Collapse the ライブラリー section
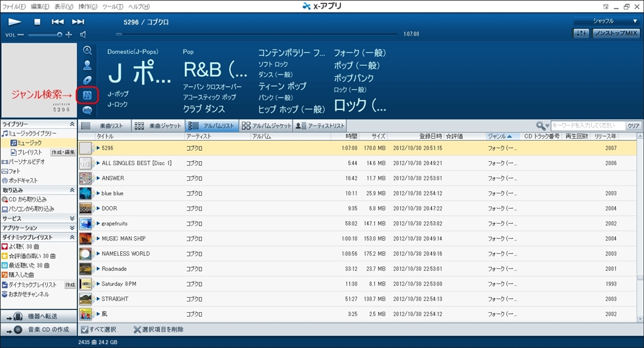 click(72, 124)
